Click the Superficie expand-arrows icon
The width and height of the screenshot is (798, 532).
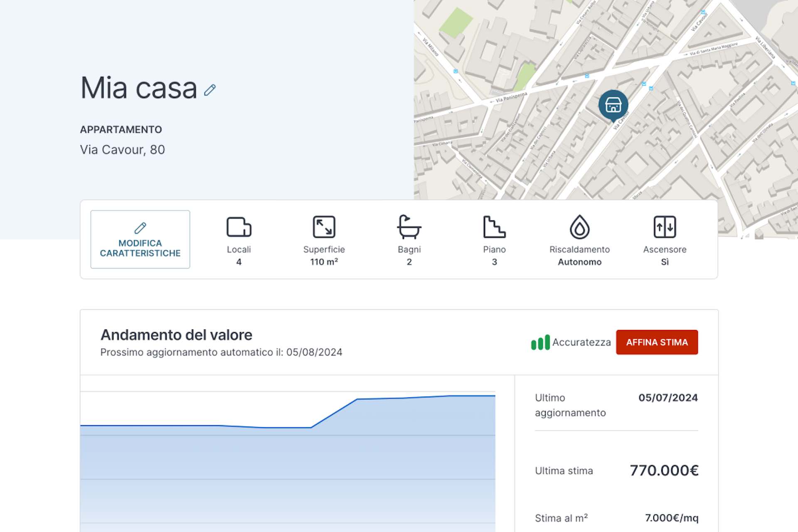click(x=324, y=227)
